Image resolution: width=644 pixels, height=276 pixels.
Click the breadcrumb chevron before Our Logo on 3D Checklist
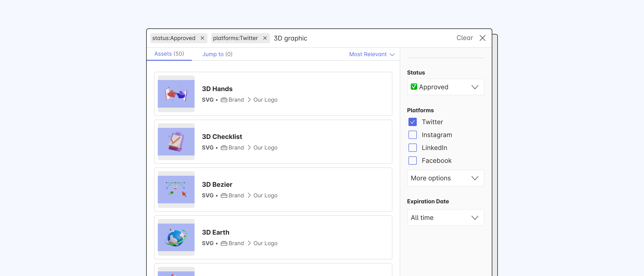pyautogui.click(x=249, y=147)
